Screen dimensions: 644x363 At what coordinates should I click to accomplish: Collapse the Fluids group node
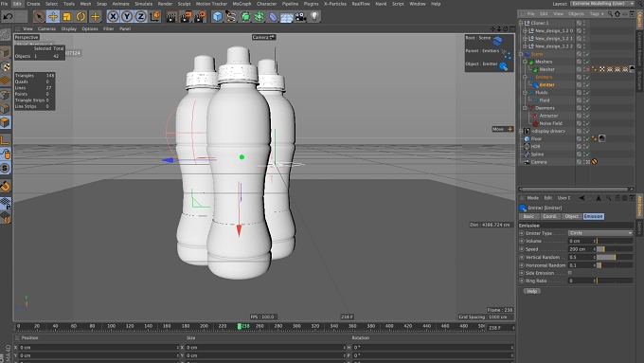(525, 93)
